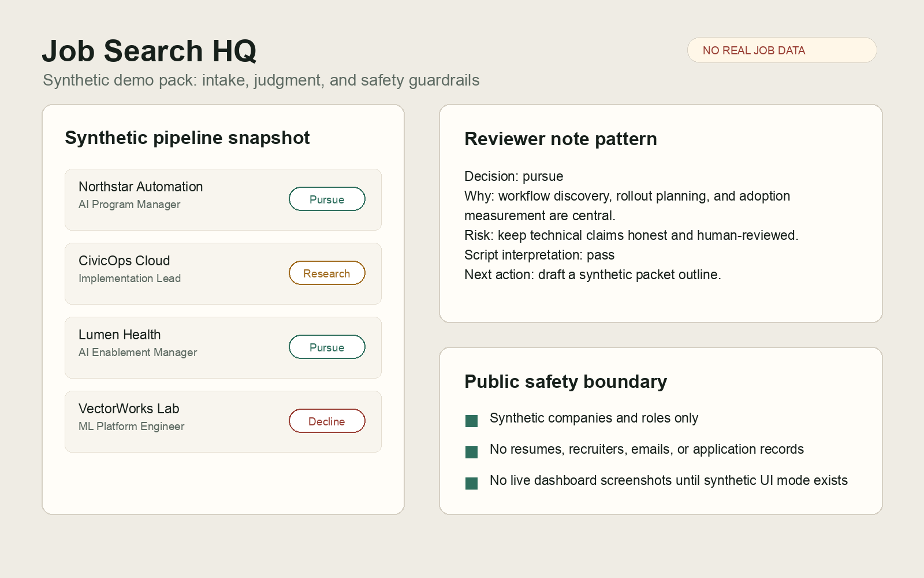Click 'Synthetic companies and roles only' text

[x=594, y=418]
